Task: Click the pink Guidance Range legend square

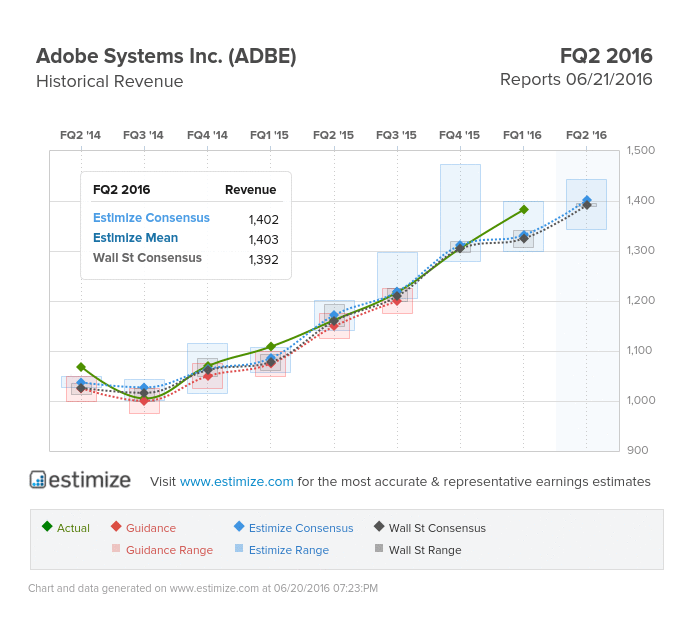Action: [x=116, y=548]
